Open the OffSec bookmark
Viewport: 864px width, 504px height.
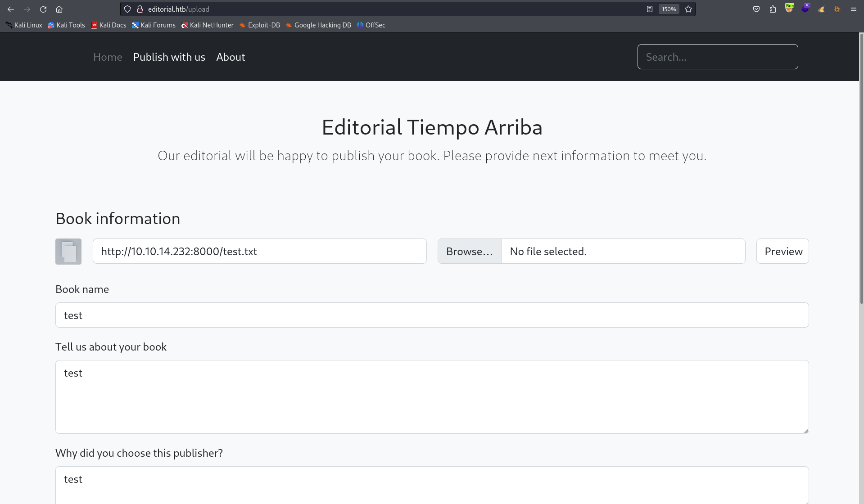(x=371, y=25)
